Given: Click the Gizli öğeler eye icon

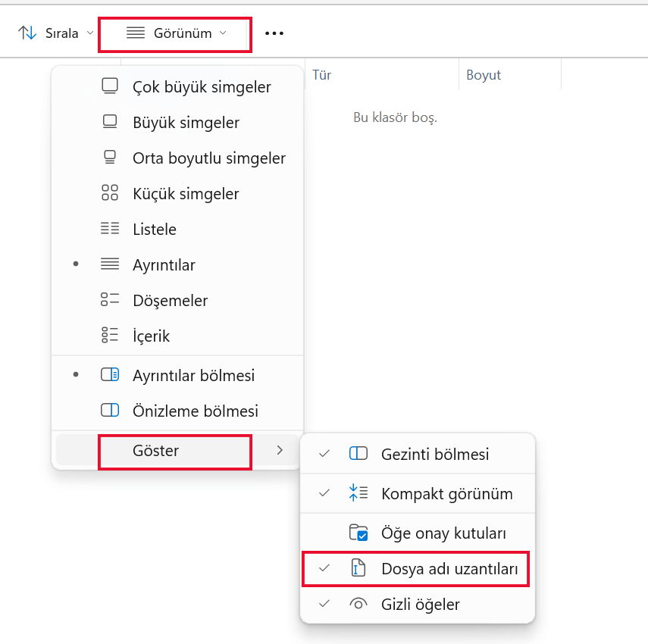Looking at the screenshot, I should click(x=358, y=604).
